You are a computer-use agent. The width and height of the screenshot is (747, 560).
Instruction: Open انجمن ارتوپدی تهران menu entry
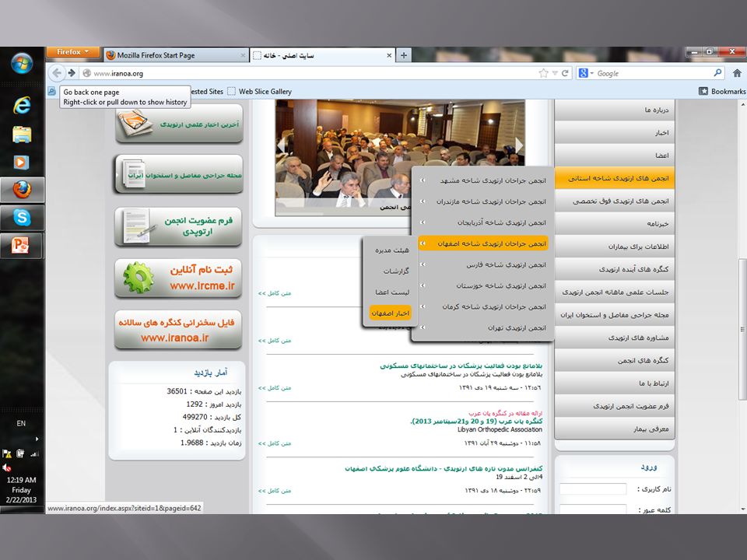517,327
